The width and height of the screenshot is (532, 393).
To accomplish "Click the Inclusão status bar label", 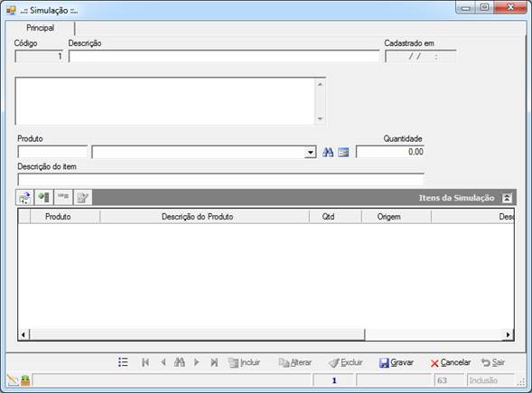I will point(483,380).
